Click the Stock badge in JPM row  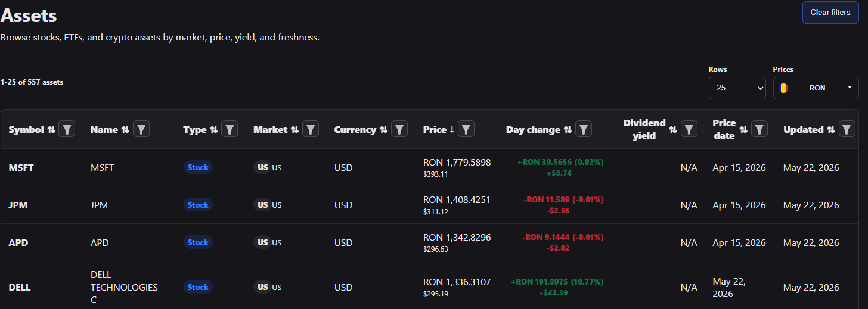click(x=198, y=205)
